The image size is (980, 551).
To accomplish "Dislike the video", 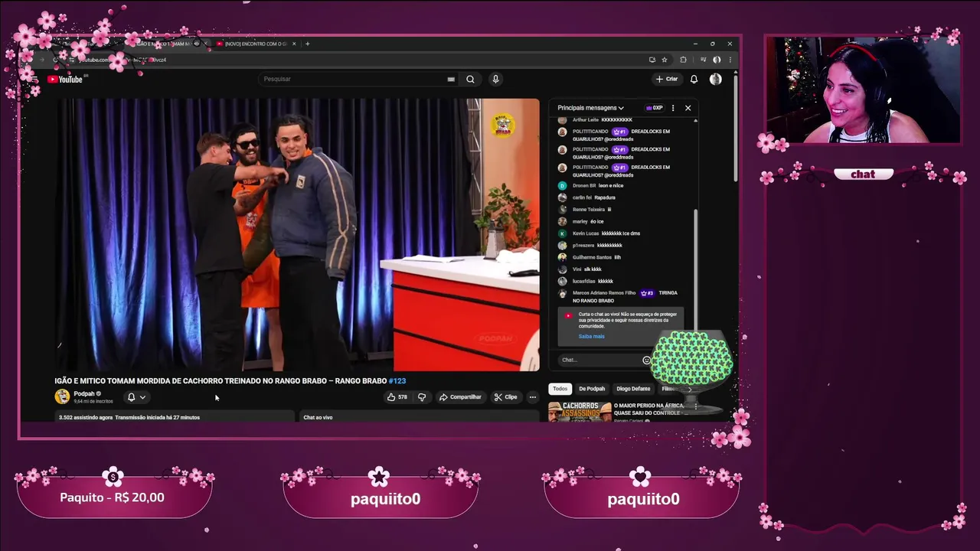I will 422,397.
